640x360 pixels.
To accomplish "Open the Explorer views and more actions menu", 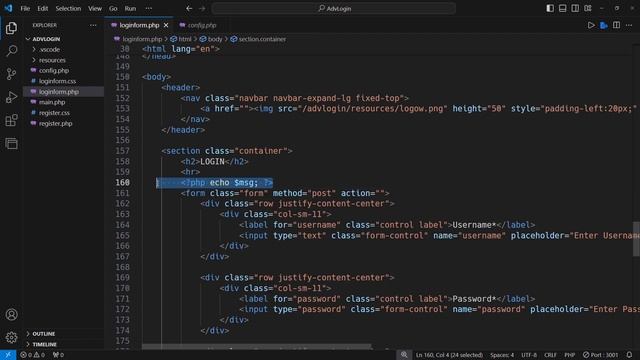I will coord(93,25).
